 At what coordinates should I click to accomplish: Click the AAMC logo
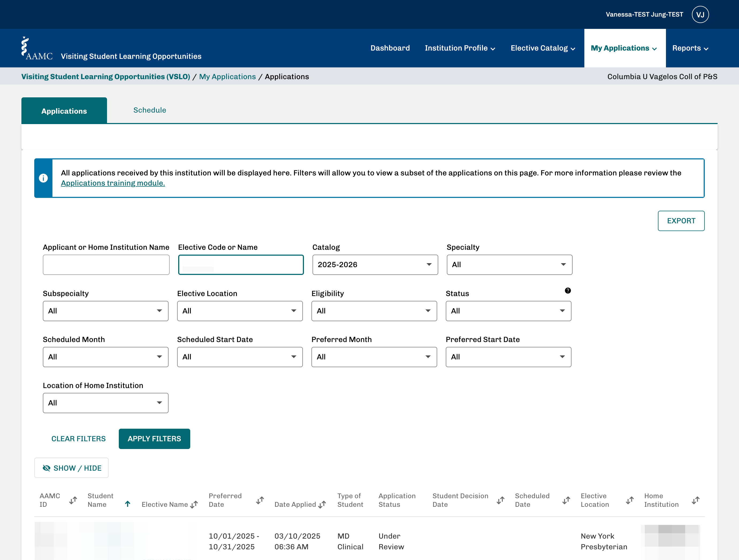[37, 48]
